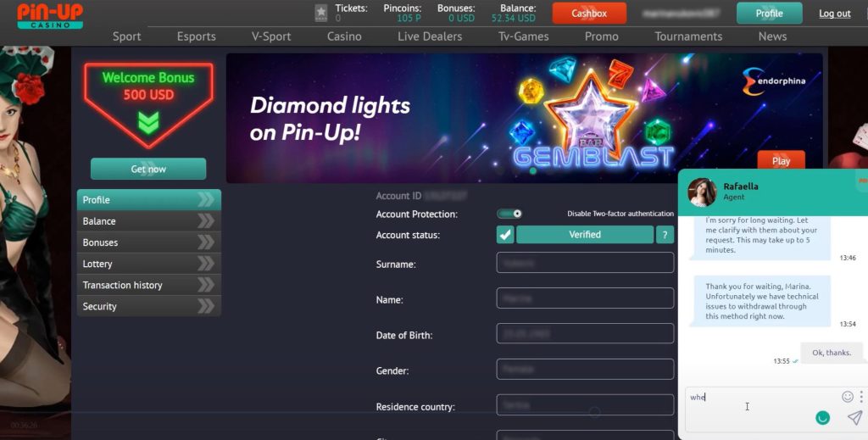Click the Log out link
Image resolution: width=868 pixels, height=440 pixels.
(834, 14)
